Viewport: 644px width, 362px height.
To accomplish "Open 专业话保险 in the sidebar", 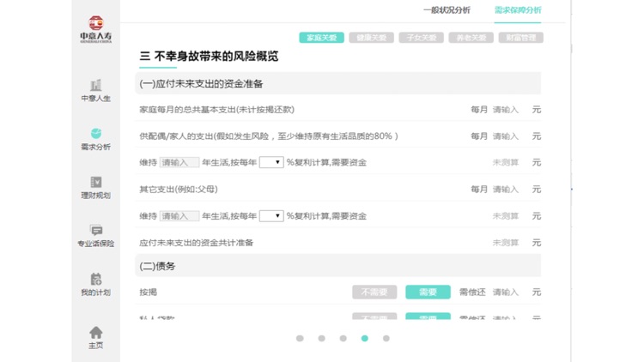I will point(95,237).
